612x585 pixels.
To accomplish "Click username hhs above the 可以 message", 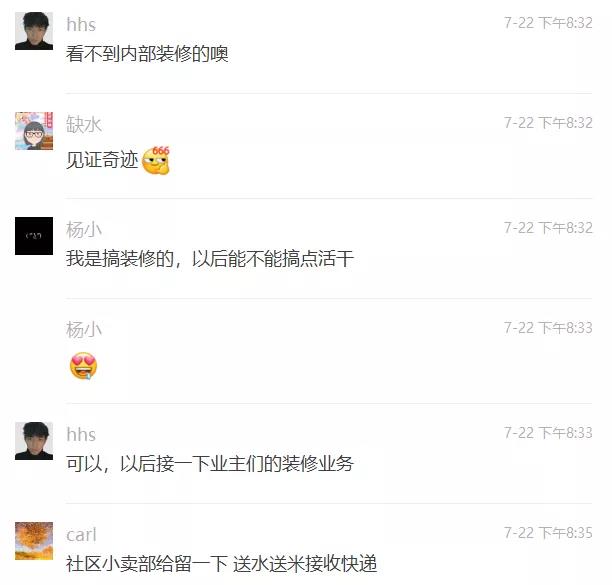I will tap(81, 434).
